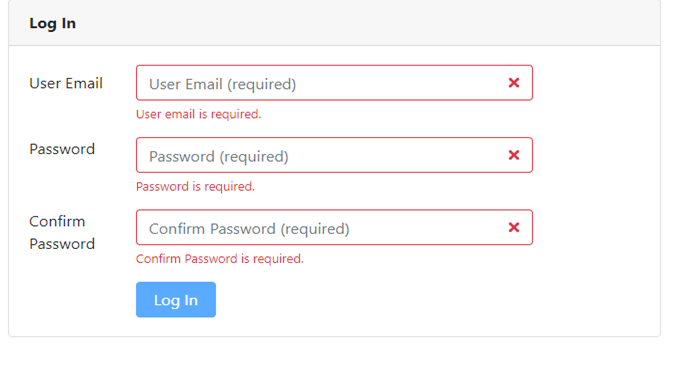This screenshot has width=685, height=371.
Task: Click the red X icon in User Email field
Action: click(x=514, y=83)
